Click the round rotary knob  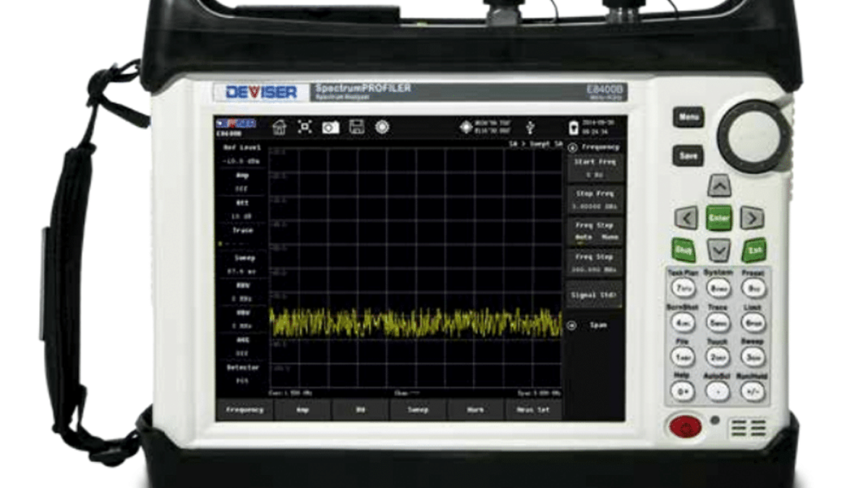click(752, 136)
